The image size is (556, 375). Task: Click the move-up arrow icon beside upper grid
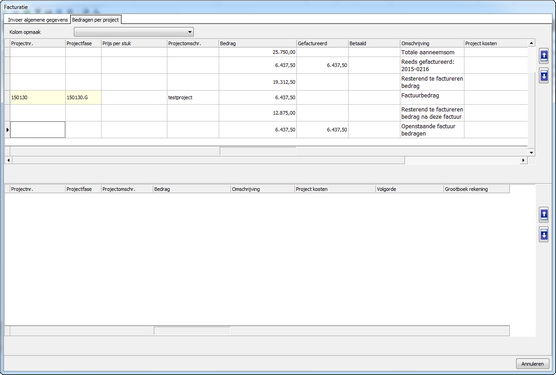[x=544, y=56]
